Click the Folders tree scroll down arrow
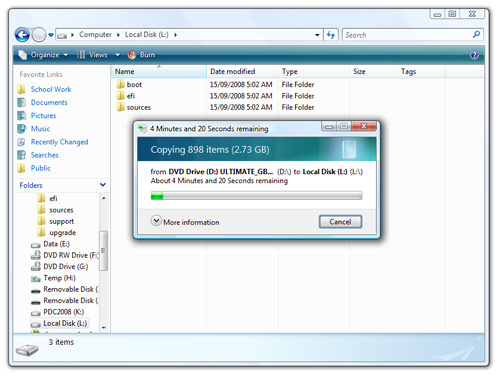This screenshot has height=377, width=500. coord(104,328)
